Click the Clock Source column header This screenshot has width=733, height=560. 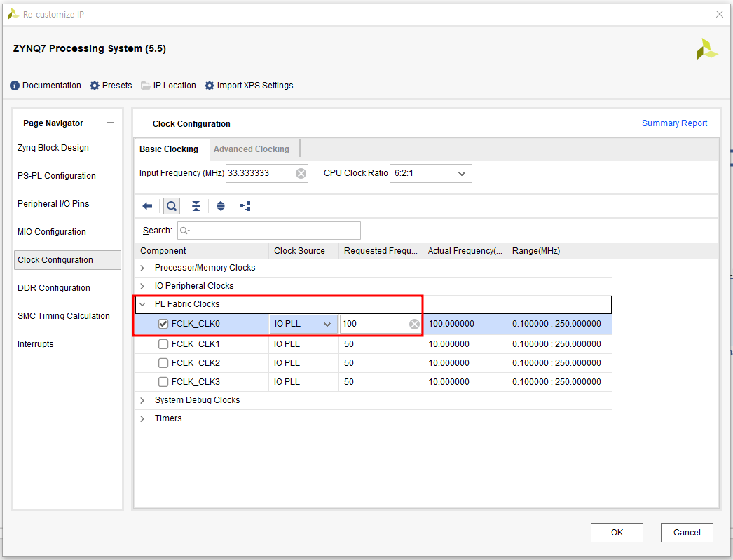tap(303, 251)
